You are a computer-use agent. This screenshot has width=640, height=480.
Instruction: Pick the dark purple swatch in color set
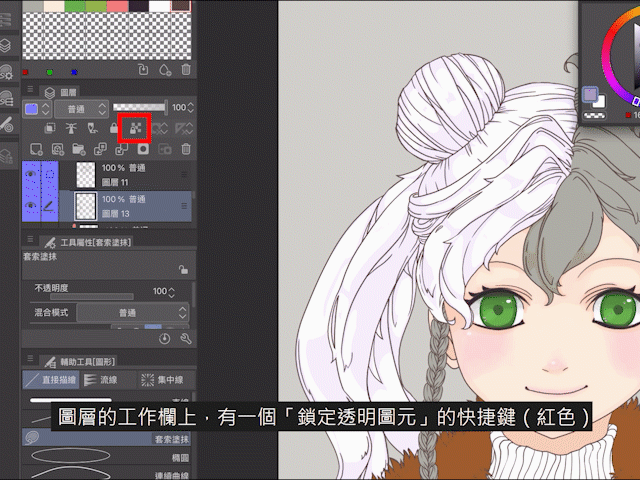[x=139, y=6]
